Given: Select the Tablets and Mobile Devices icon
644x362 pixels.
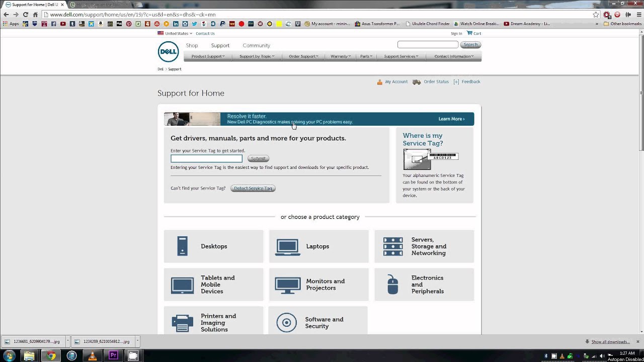Looking at the screenshot, I should pos(182,285).
